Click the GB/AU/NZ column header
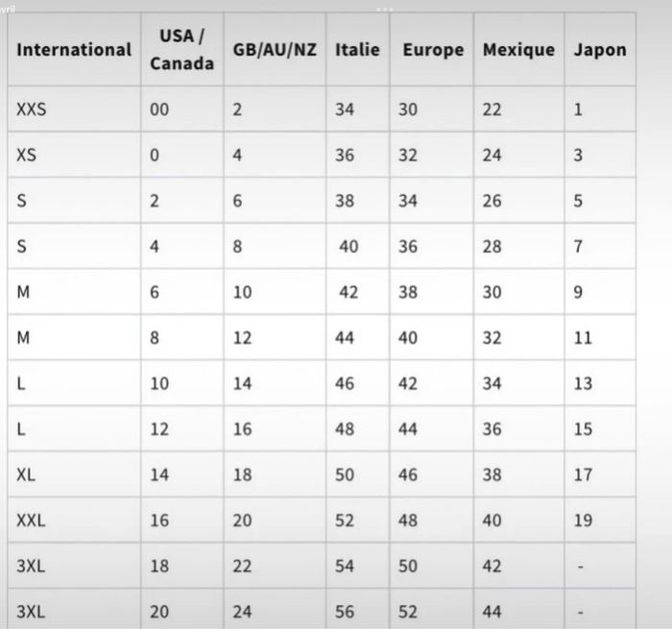 (275, 49)
